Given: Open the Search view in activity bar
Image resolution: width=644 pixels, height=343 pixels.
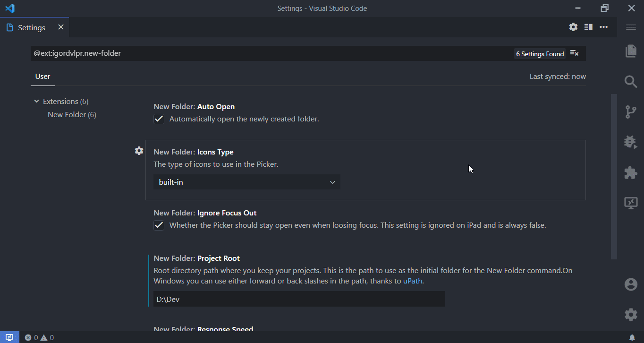Looking at the screenshot, I should coord(631,81).
